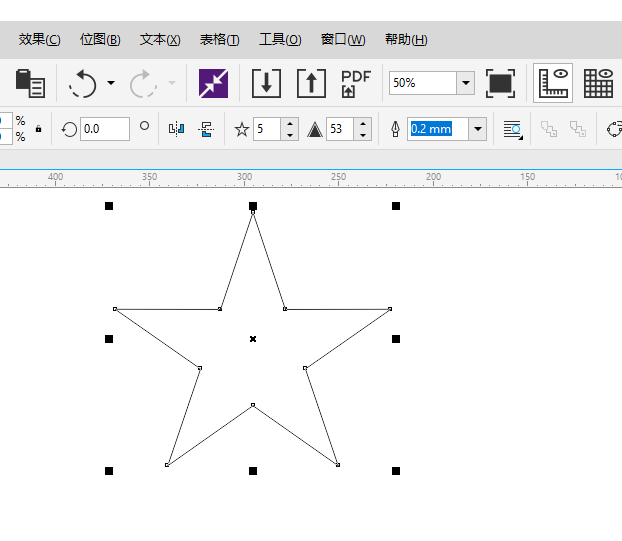This screenshot has width=622, height=541.
Task: Click the Undo arrow icon
Action: point(83,83)
